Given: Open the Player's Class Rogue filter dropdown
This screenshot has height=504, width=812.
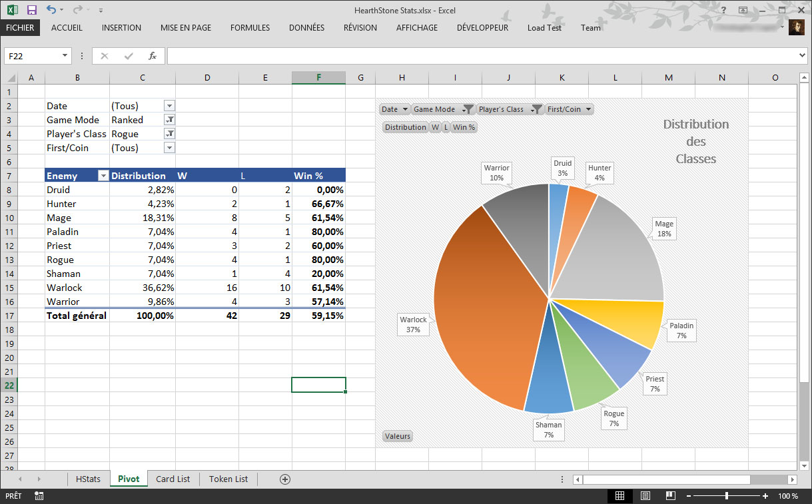Looking at the screenshot, I should (x=169, y=134).
